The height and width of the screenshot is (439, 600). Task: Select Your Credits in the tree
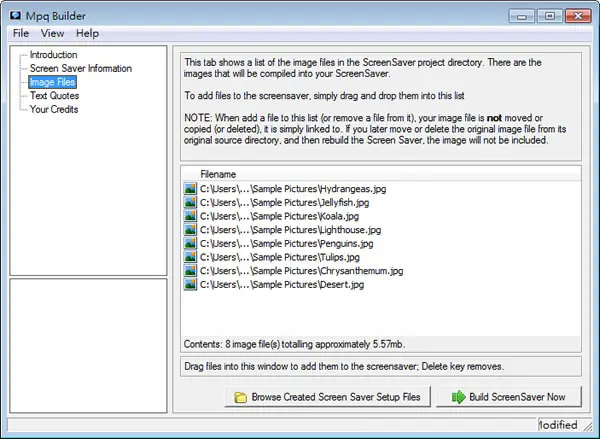(54, 109)
